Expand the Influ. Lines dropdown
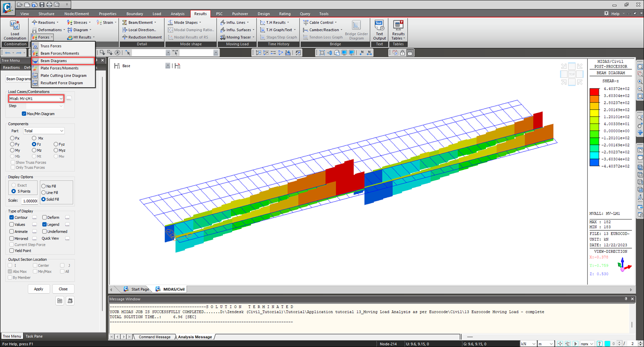Viewport: 644px width, 347px height. coord(247,22)
